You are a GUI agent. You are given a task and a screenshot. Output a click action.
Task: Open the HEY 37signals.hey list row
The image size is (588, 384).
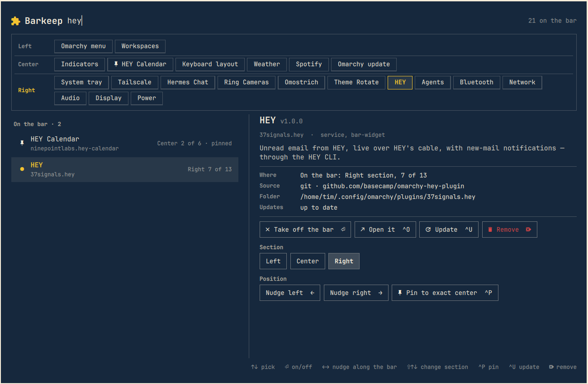tap(125, 169)
